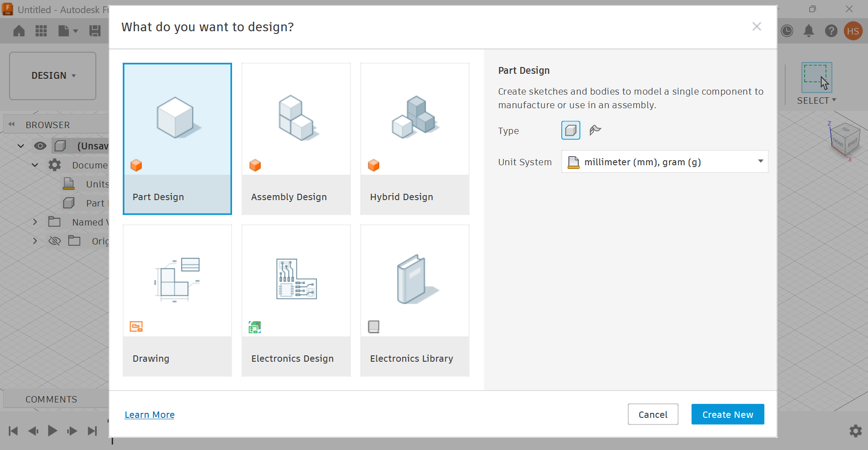Open the notifications bell
The image size is (868, 450).
(x=809, y=31)
